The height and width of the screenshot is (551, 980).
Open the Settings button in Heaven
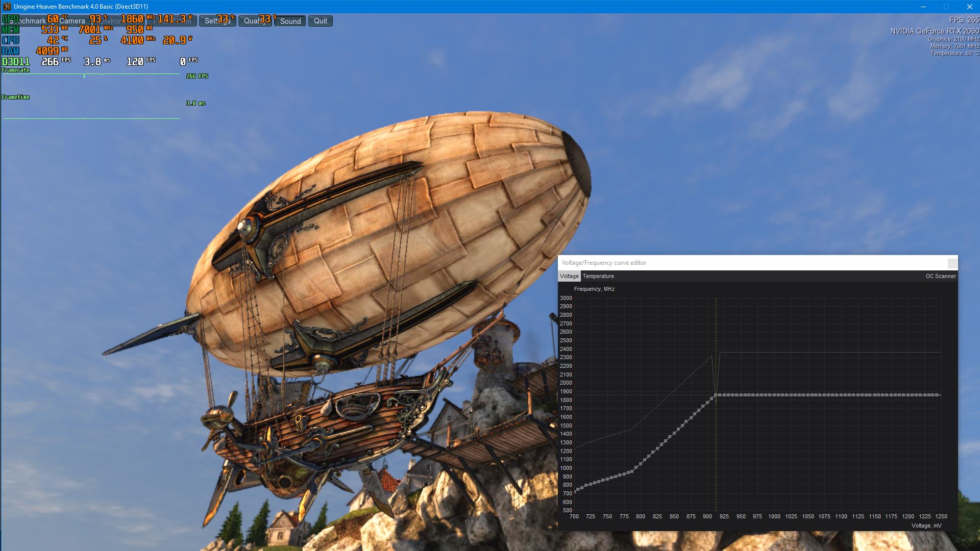tap(217, 21)
